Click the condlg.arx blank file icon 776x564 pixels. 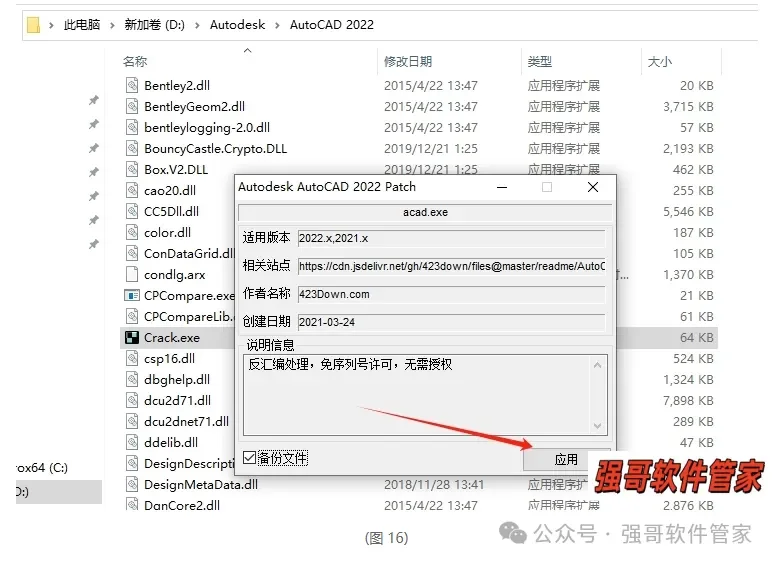(x=132, y=274)
